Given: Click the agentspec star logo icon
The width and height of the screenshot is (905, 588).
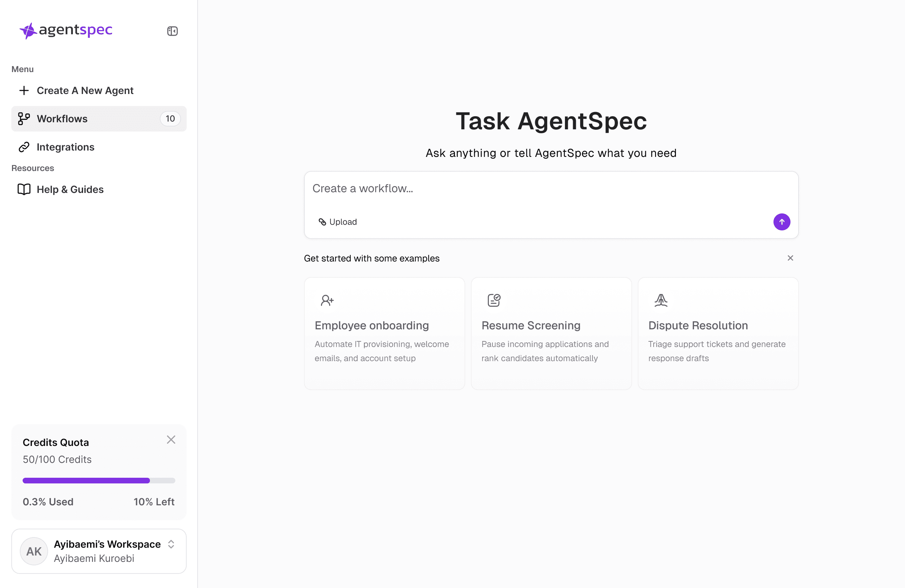Looking at the screenshot, I should (28, 30).
